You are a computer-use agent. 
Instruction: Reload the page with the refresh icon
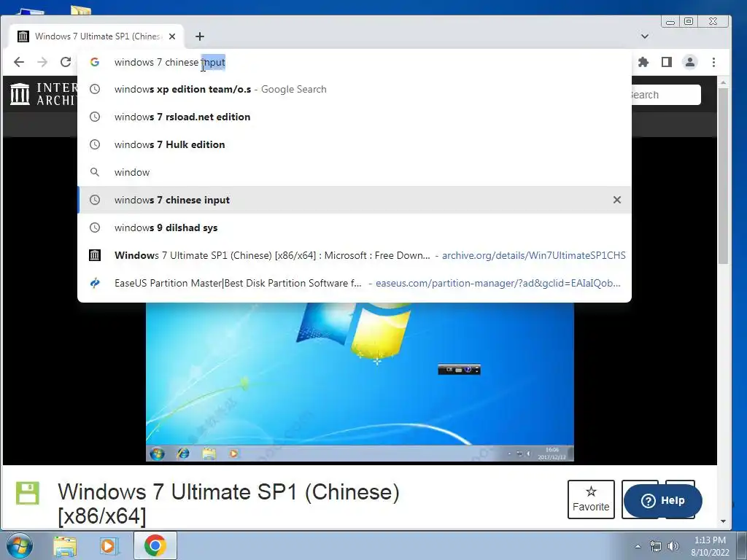(x=66, y=62)
